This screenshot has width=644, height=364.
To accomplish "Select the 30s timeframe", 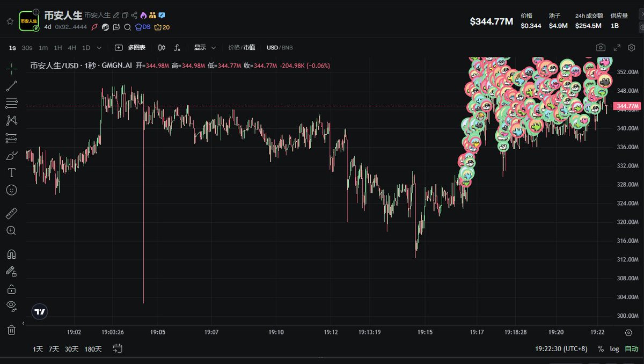I will 27,48.
